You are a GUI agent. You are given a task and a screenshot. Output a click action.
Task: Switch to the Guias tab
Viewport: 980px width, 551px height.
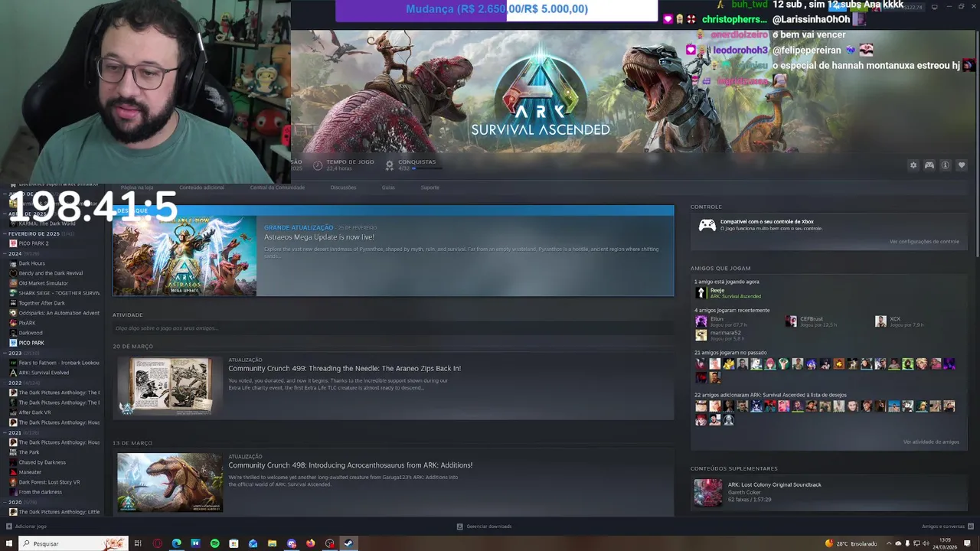tap(388, 187)
